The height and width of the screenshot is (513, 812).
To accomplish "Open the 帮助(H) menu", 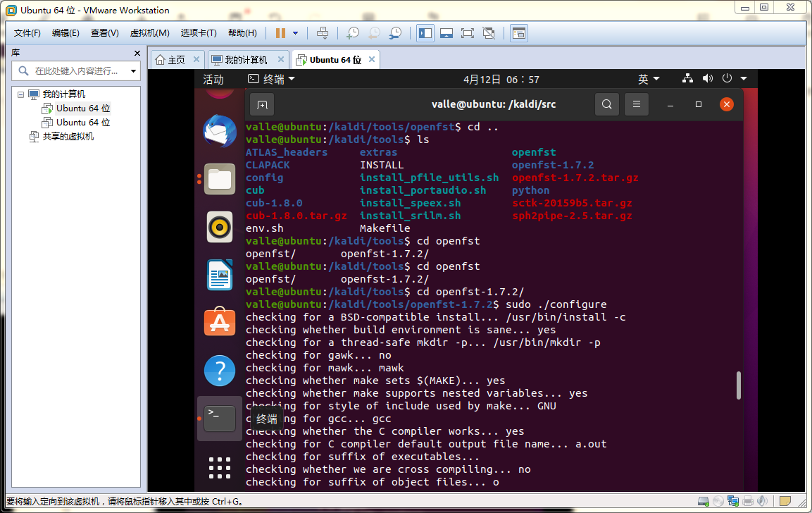I will point(242,33).
